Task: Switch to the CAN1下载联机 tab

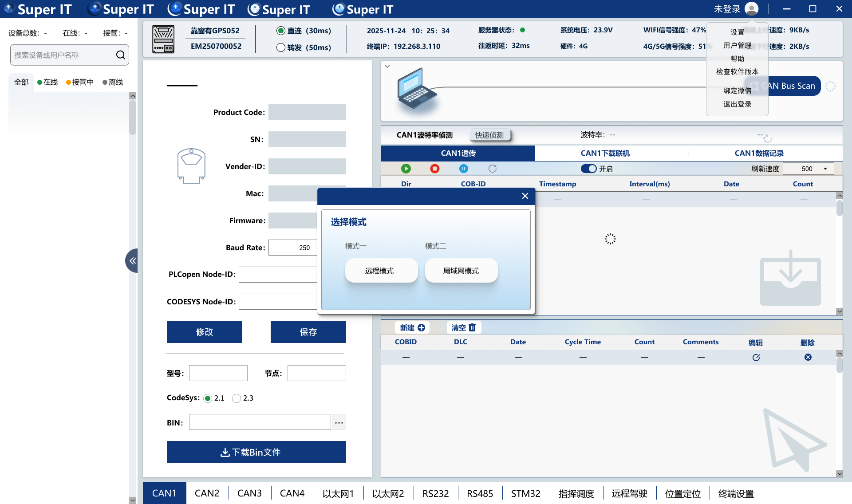Action: pyautogui.click(x=605, y=154)
